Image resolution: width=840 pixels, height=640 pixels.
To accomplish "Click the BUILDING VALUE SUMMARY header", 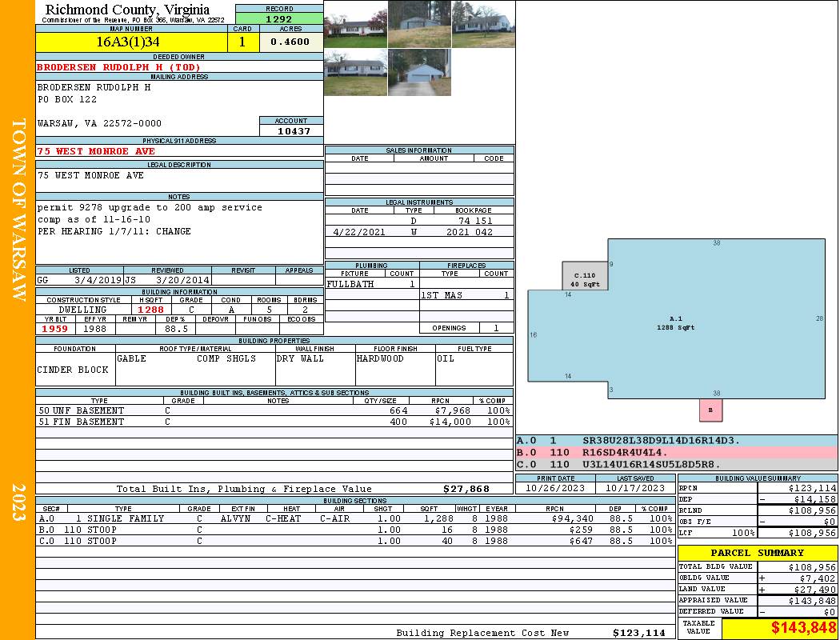I will [757, 478].
